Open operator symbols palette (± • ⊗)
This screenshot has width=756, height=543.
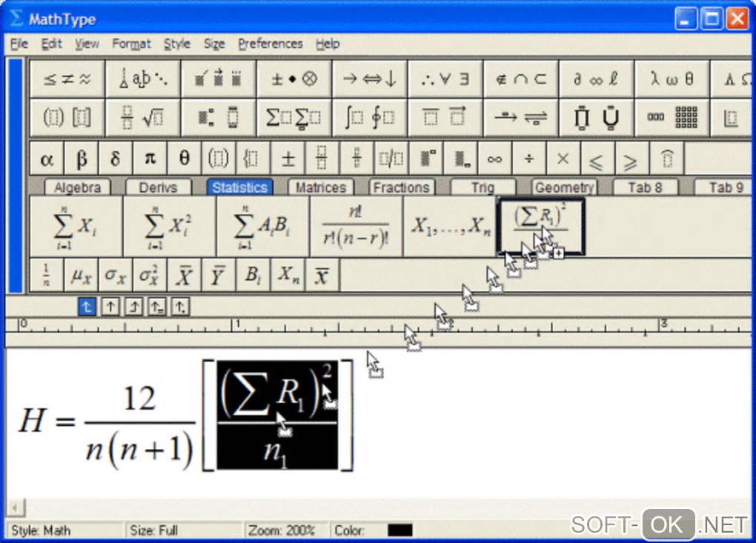click(x=294, y=79)
